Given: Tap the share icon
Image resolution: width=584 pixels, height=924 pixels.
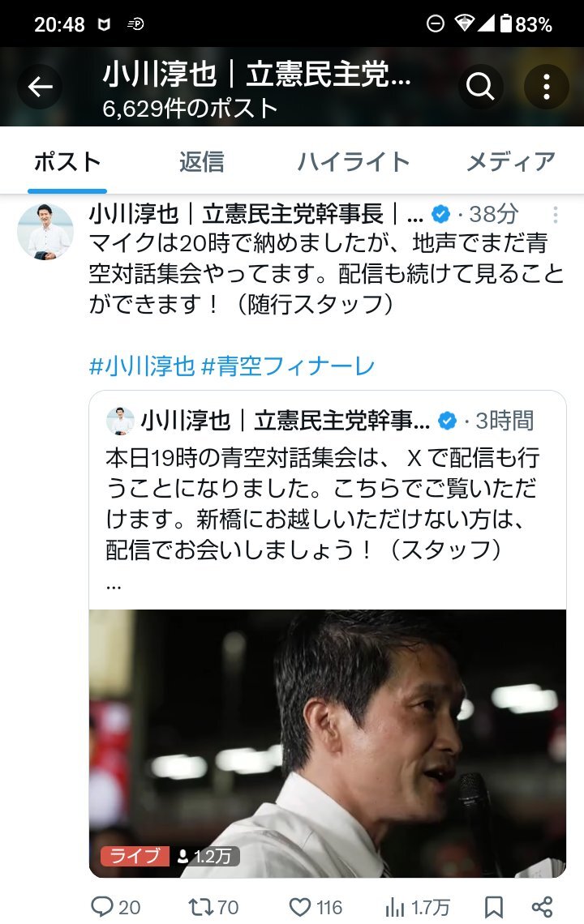Looking at the screenshot, I should coord(542,907).
